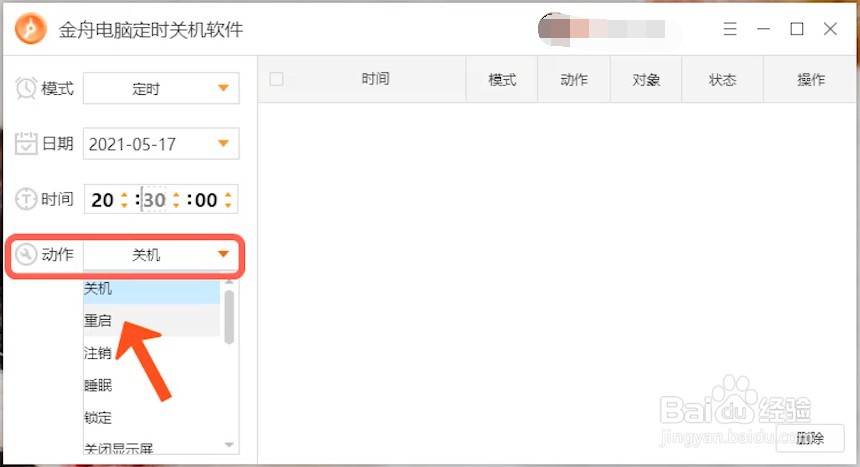
Task: Click the 时间 column header
Action: click(x=375, y=79)
